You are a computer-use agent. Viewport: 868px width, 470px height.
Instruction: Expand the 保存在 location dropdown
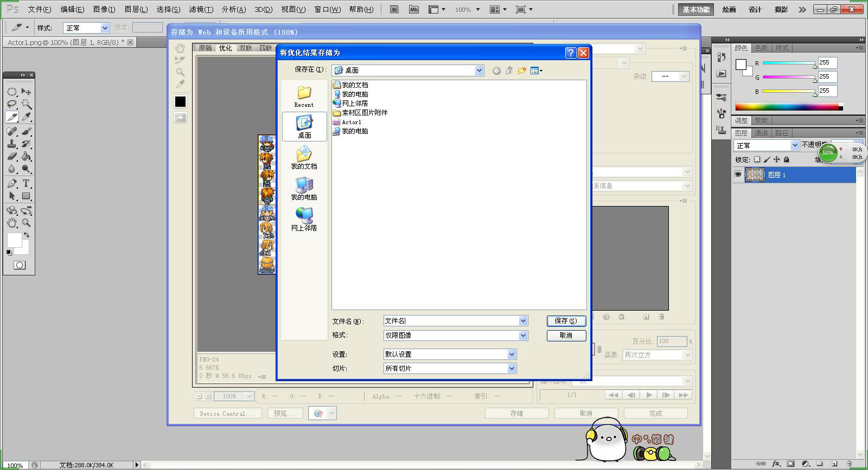coord(479,70)
